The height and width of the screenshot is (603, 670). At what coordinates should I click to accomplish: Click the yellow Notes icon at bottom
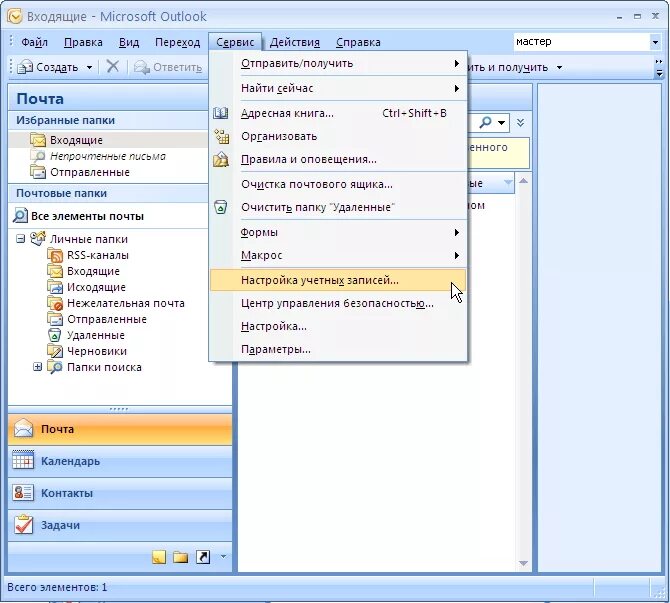[159, 557]
